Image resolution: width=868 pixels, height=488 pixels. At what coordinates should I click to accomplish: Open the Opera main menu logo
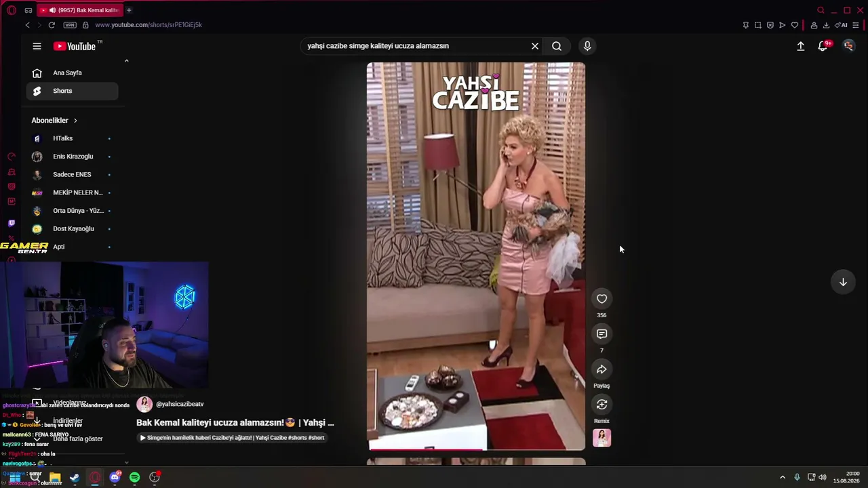pos(12,10)
